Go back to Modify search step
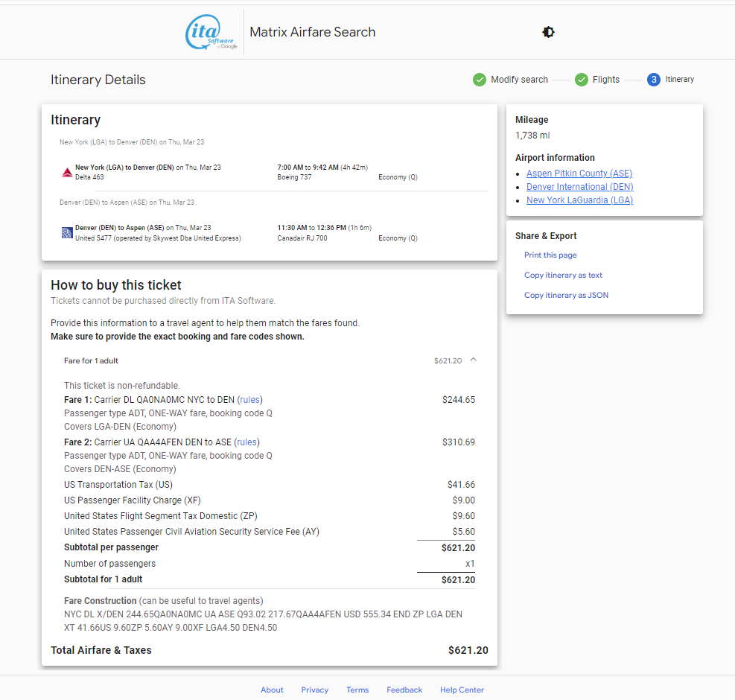The width and height of the screenshot is (735, 700). click(x=519, y=80)
